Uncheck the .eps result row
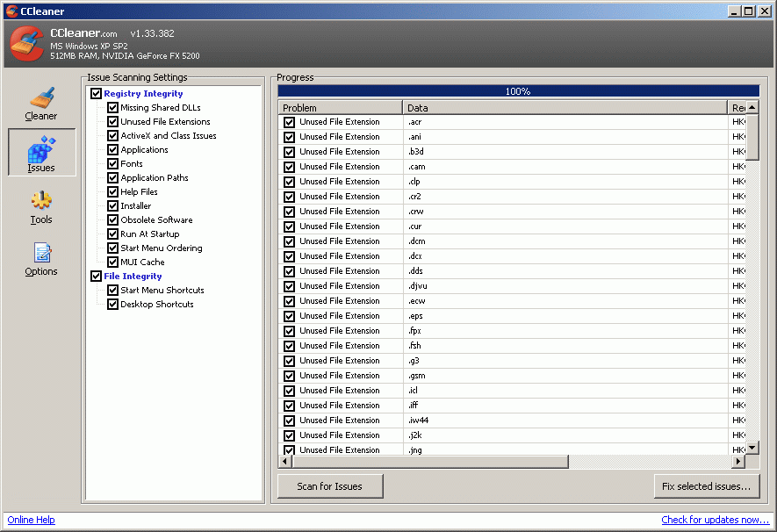777x532 pixels. pyautogui.click(x=290, y=316)
